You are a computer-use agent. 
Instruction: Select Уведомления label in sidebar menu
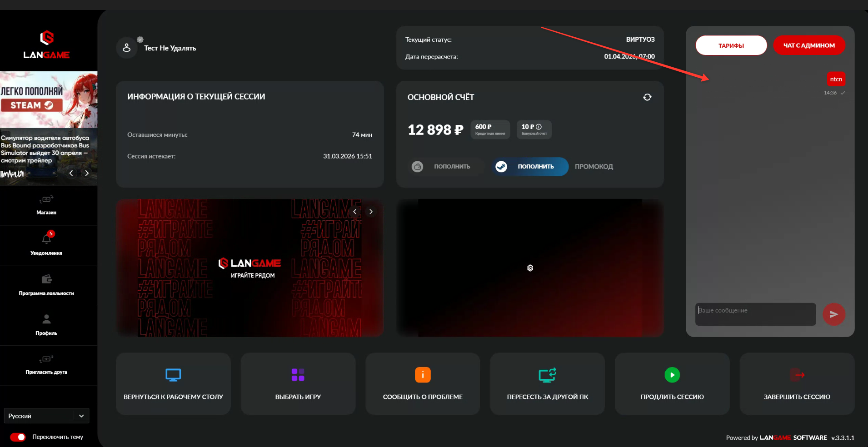coord(46,253)
